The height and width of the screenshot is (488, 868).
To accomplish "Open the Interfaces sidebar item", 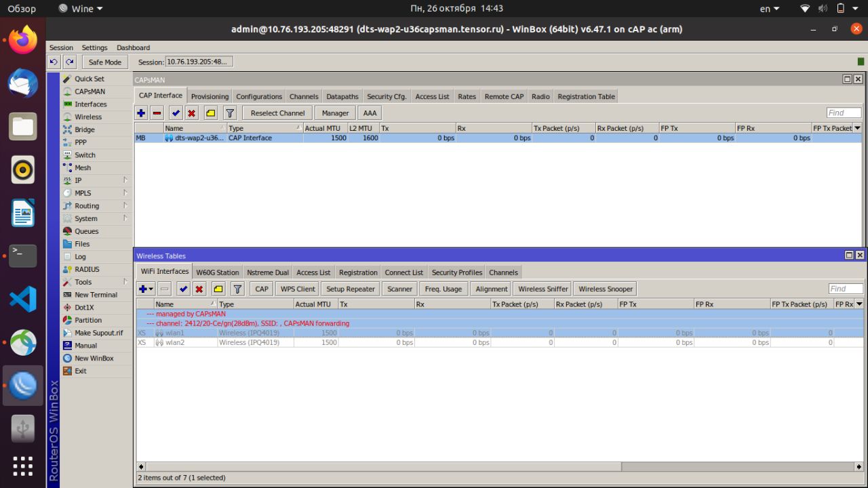I will pyautogui.click(x=90, y=104).
